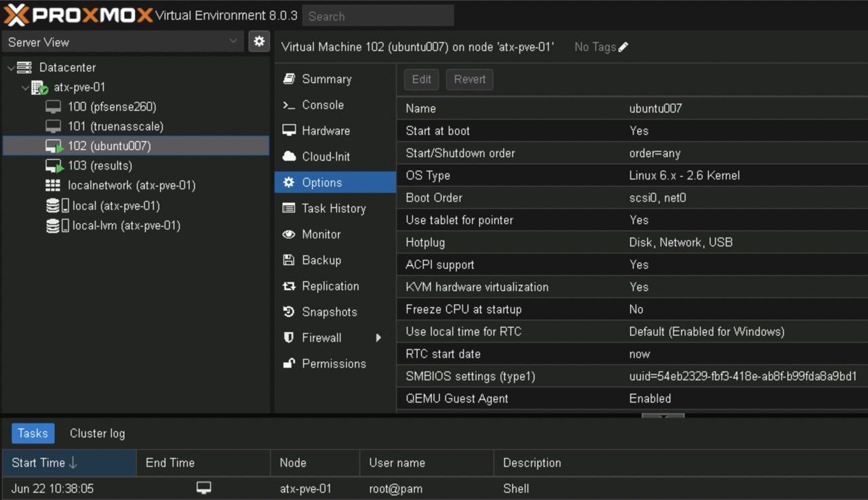Click the edit tags pencil icon
The height and width of the screenshot is (500, 868).
coord(623,47)
